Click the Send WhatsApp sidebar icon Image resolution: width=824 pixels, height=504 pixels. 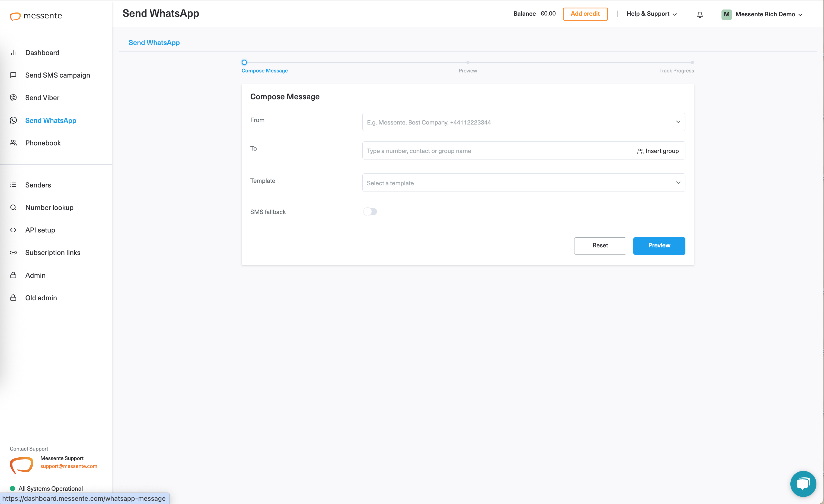(x=13, y=120)
